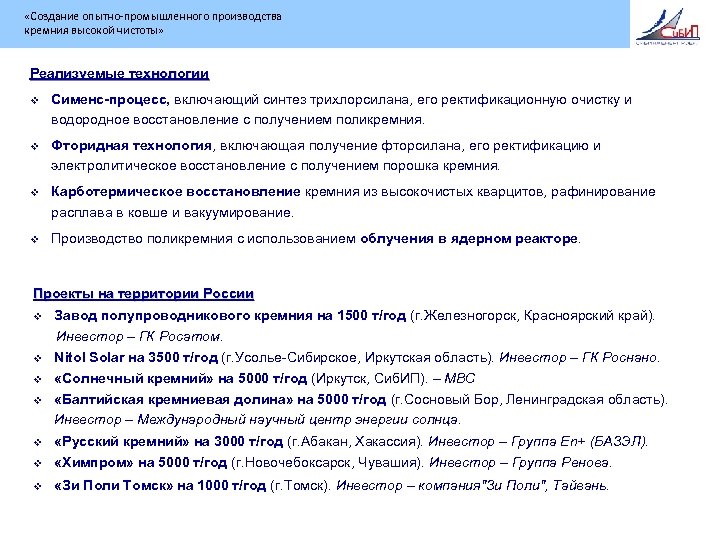Screen dimensions: 720x540
Task: Click the italic text «Группа Ренова»
Action: pyautogui.click(x=560, y=462)
